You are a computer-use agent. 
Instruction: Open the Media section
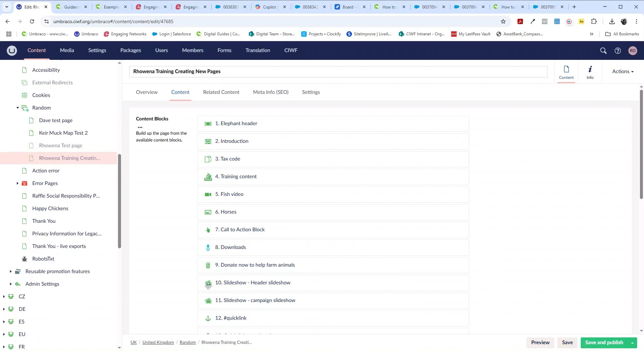[67, 50]
